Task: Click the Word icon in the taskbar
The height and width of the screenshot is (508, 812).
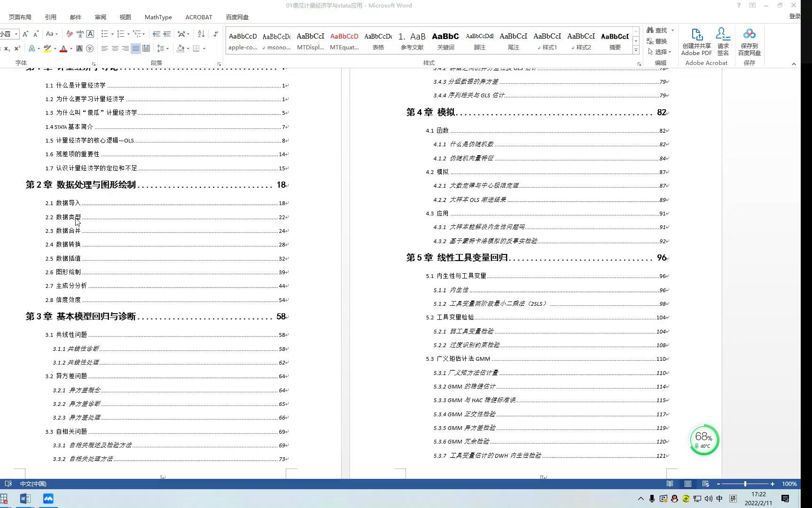Action: 25,499
